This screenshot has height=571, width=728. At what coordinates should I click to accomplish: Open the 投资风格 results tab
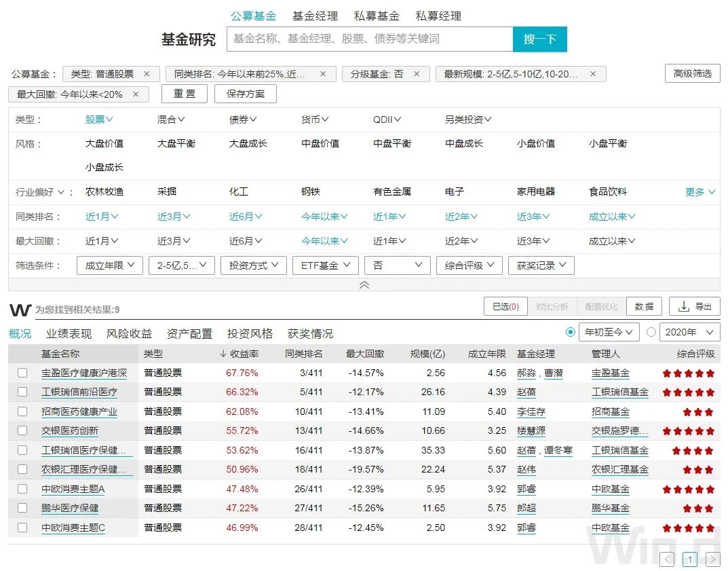coord(250,333)
